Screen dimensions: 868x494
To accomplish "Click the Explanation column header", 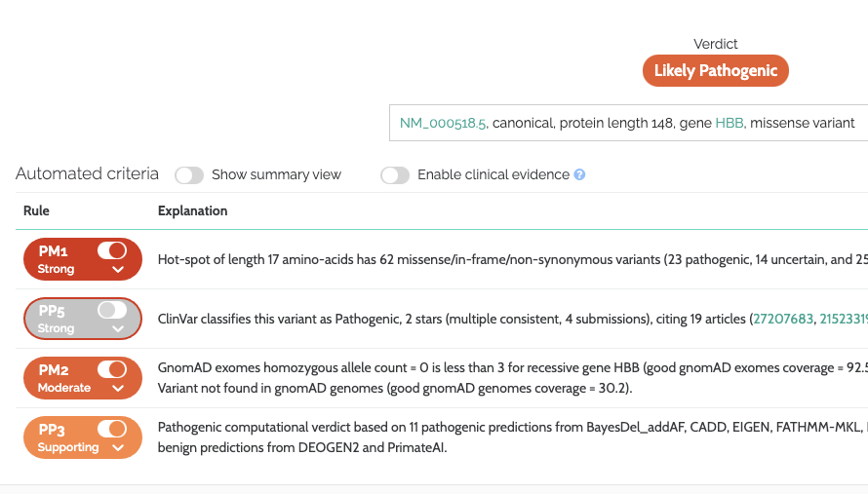I will tap(192, 210).
